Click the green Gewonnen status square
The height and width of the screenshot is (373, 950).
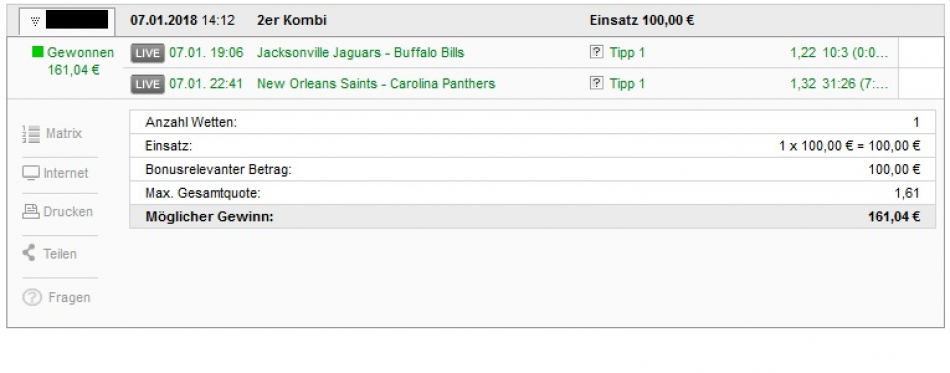pyautogui.click(x=38, y=53)
